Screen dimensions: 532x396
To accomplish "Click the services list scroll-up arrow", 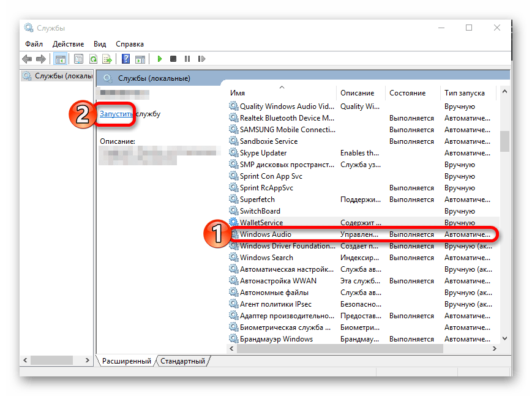I will [x=505, y=92].
